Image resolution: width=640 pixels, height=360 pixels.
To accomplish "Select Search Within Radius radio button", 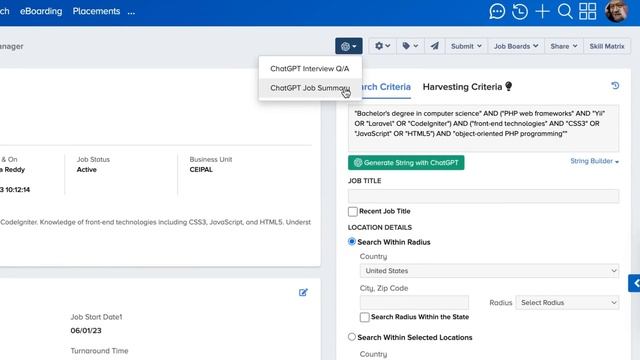I will point(351,242).
